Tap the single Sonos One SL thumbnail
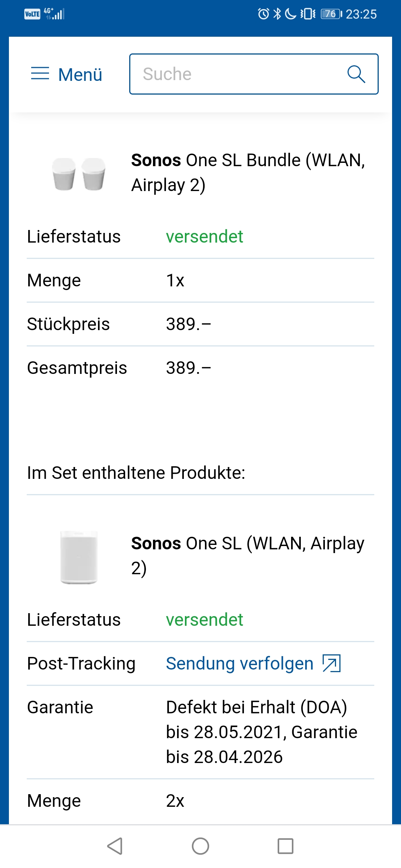This screenshot has height=868, width=401. [79, 557]
